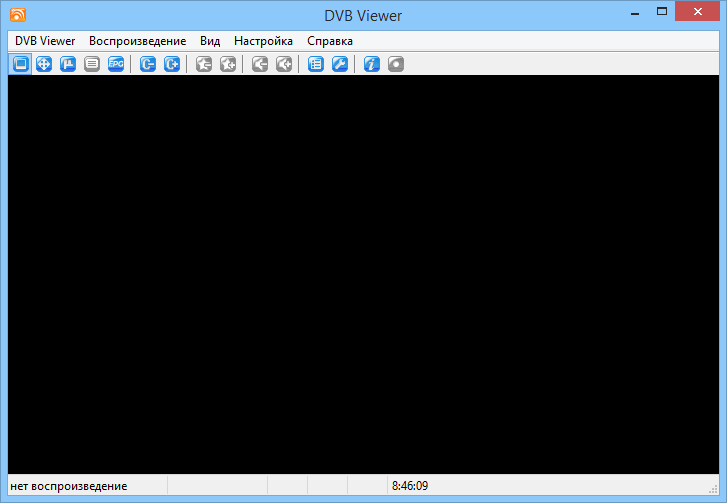
Task: Open the DVB Viewer menu
Action: click(45, 41)
